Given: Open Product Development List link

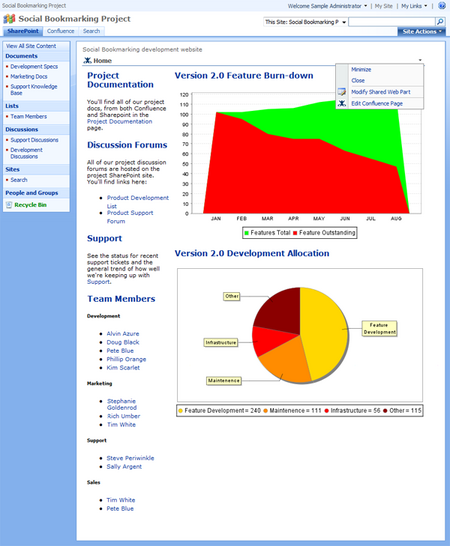Looking at the screenshot, I should 138,202.
